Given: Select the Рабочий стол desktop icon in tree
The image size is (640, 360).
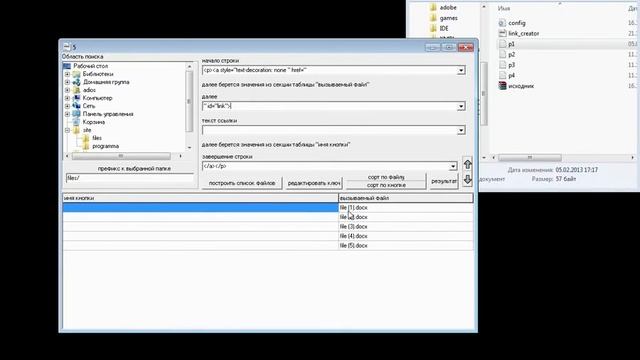Looking at the screenshot, I should pyautogui.click(x=67, y=66).
